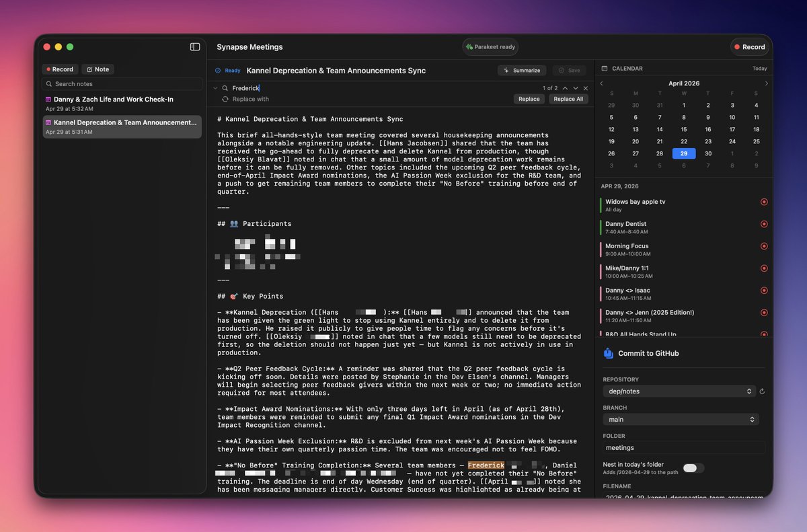Go to previous search match arrow

pyautogui.click(x=565, y=88)
